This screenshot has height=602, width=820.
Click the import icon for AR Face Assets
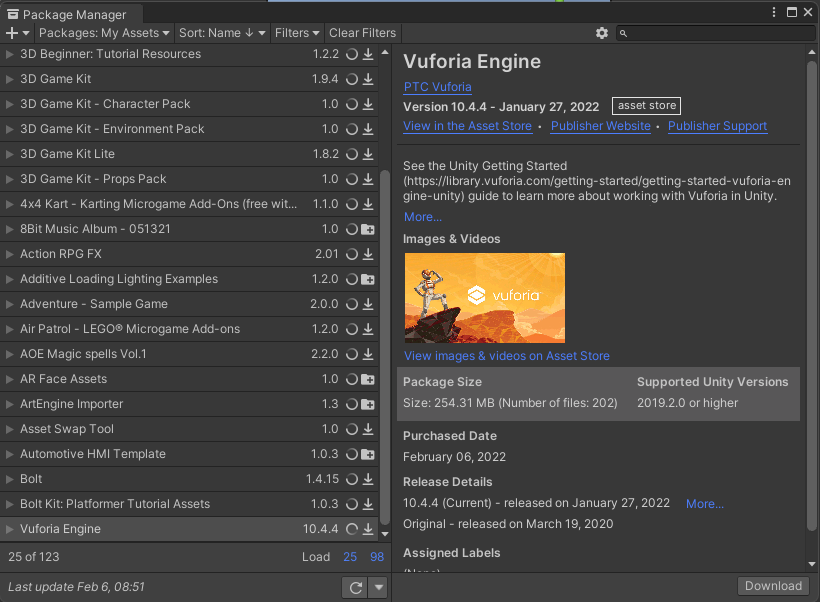coord(368,379)
